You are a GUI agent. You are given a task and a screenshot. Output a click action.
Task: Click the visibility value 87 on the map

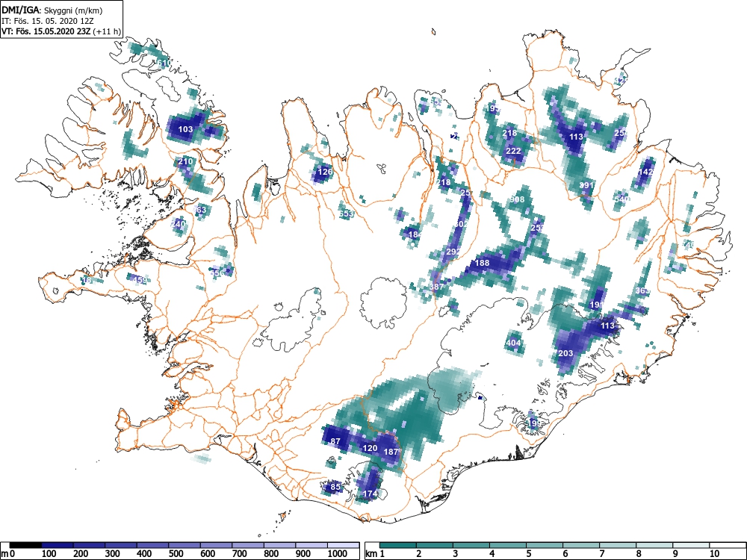click(335, 441)
